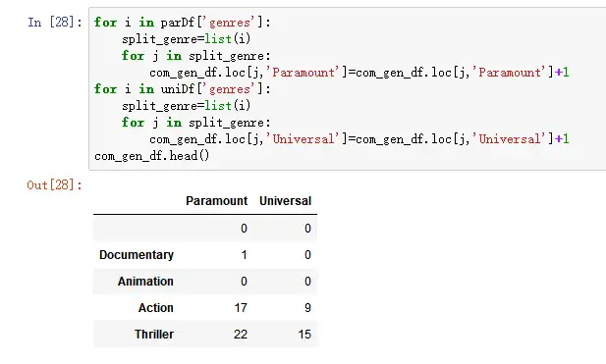Click the Documentary row label
The width and height of the screenshot is (606, 364).
(x=137, y=255)
